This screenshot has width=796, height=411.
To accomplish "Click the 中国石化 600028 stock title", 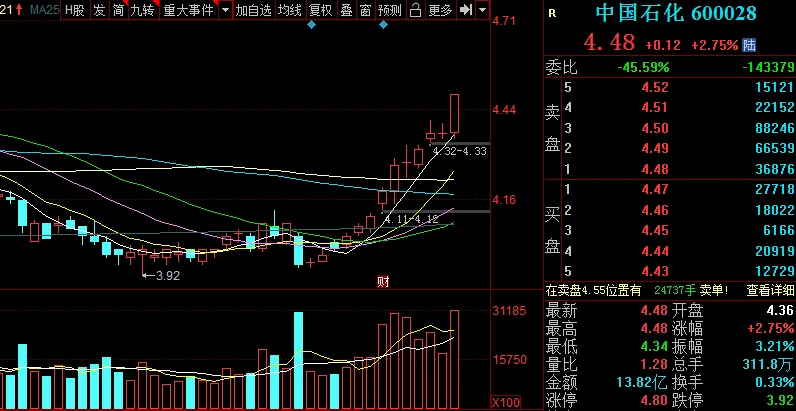I will pos(675,14).
